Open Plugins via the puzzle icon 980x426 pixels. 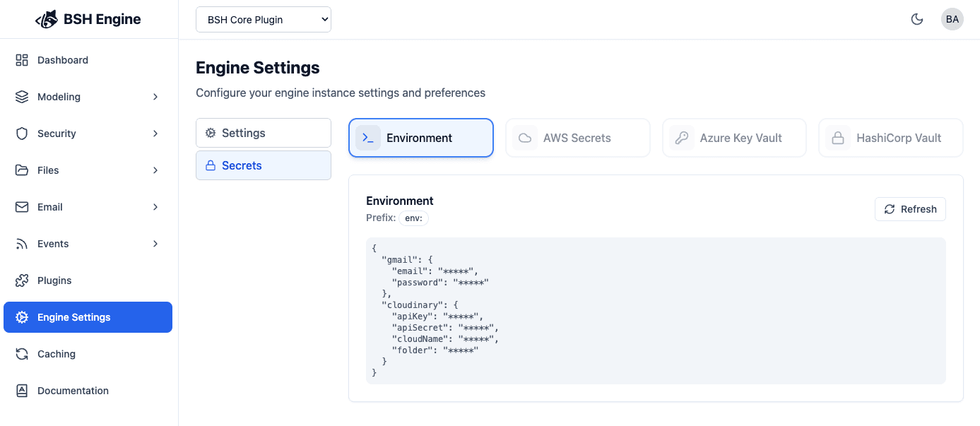tap(22, 280)
